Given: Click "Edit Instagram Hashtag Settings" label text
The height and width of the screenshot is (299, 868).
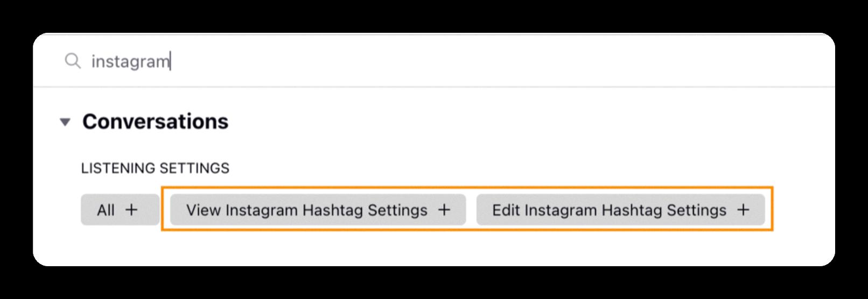Looking at the screenshot, I should [609, 210].
